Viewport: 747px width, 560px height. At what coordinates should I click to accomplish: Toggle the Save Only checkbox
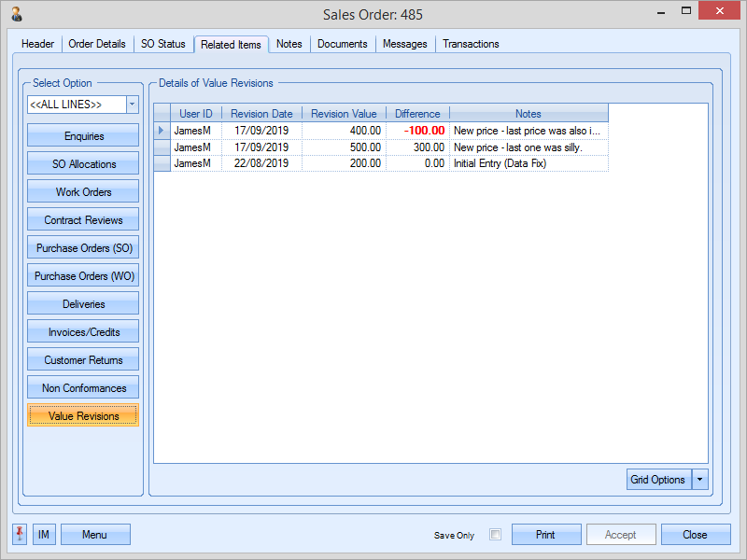point(496,535)
